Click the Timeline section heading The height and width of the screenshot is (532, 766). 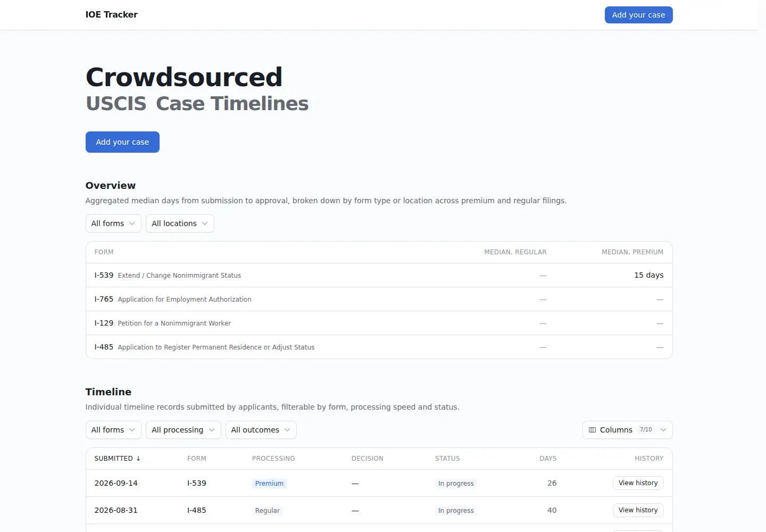tap(109, 392)
